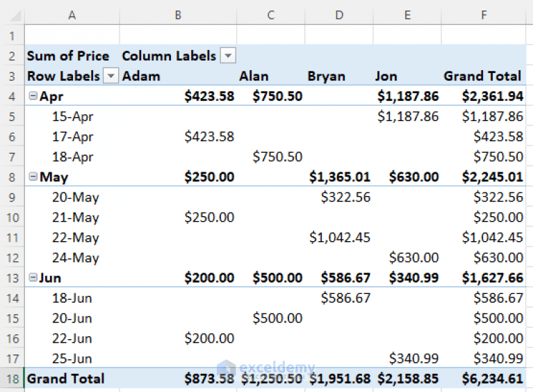
Task: Open the Row Labels filter dropdown
Action: (x=110, y=76)
